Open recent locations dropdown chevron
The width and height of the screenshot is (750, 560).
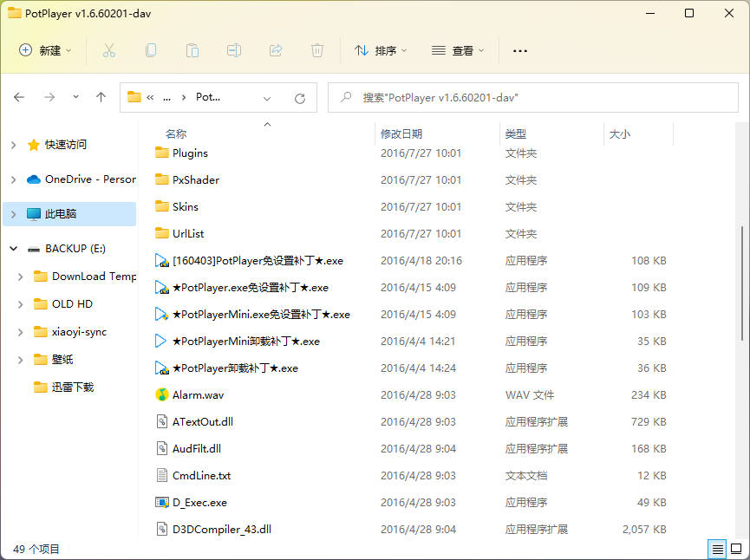(x=75, y=97)
